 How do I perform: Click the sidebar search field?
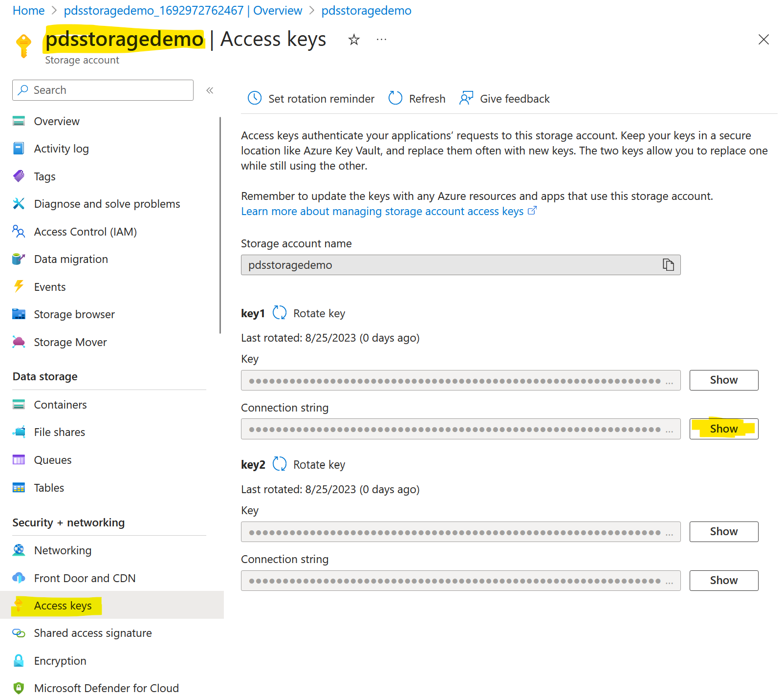coord(102,90)
